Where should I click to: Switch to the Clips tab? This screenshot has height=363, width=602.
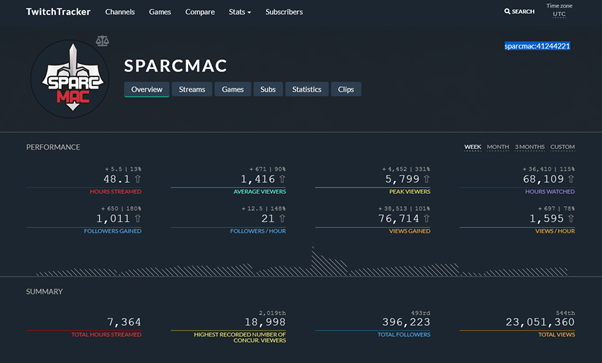tap(346, 90)
